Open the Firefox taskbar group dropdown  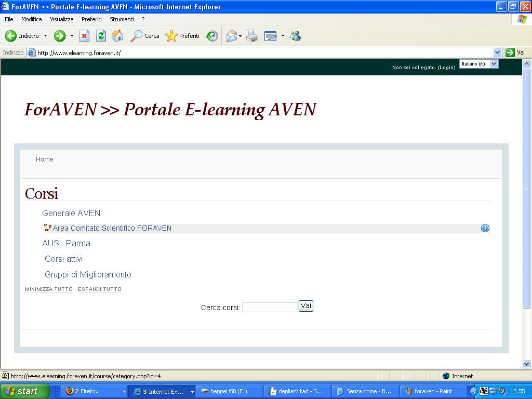124,392
